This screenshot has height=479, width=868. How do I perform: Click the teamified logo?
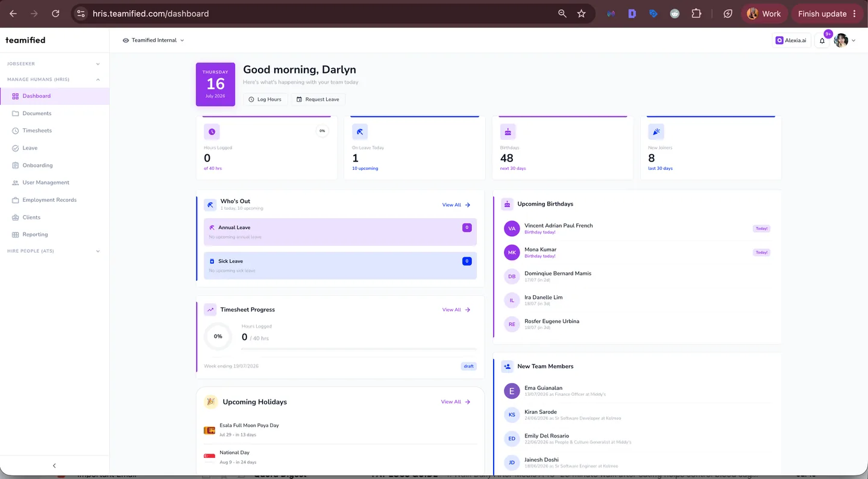tap(25, 40)
